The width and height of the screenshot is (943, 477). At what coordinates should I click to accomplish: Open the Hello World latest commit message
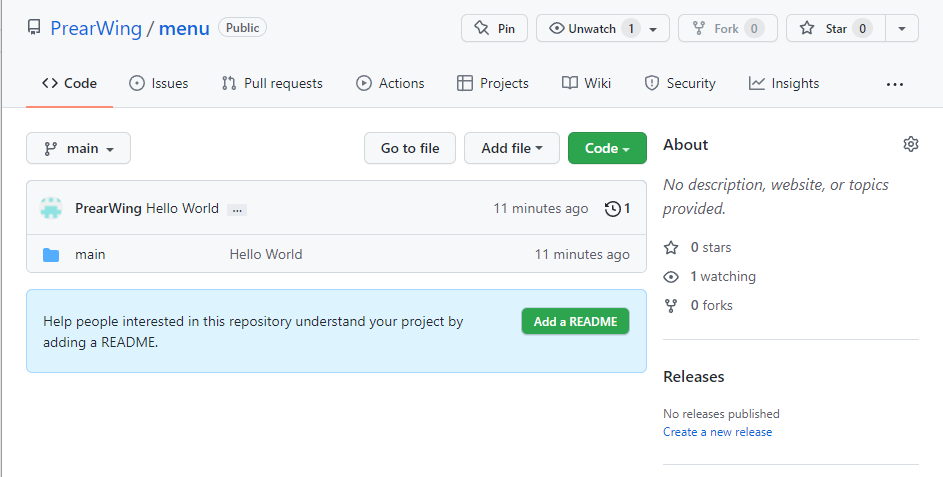pos(182,208)
